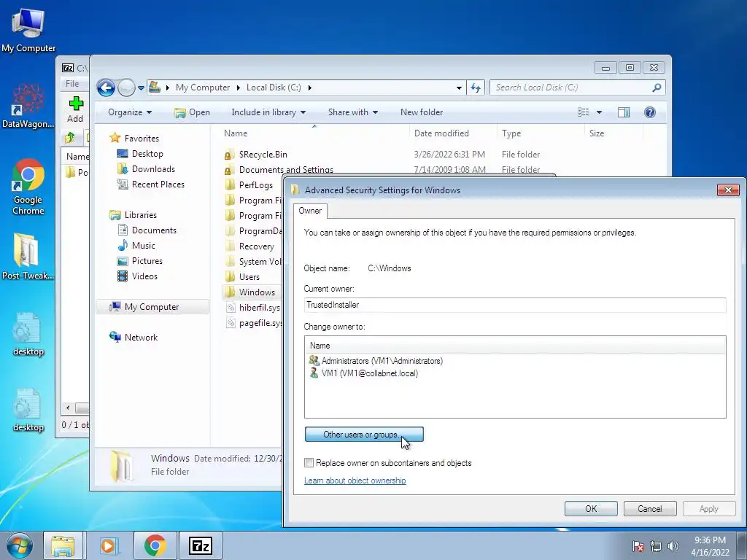The width and height of the screenshot is (747, 560).
Task: Check Replace owner on subcontainers and objects
Action: point(309,463)
